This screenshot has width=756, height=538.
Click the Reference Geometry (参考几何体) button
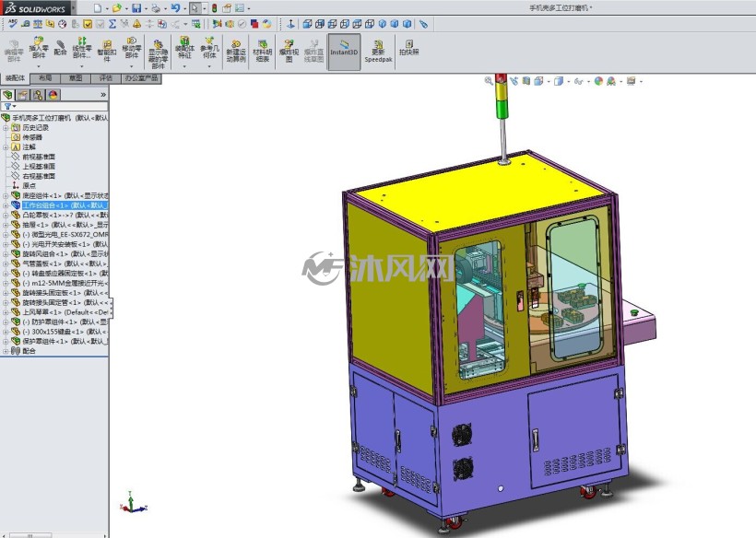coord(209,48)
